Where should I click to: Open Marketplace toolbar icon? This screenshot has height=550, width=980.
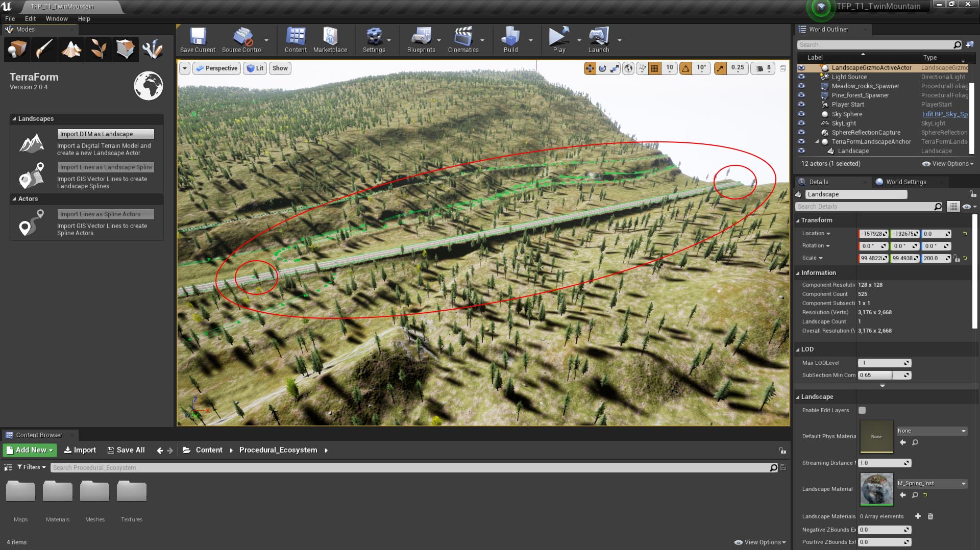(x=330, y=40)
